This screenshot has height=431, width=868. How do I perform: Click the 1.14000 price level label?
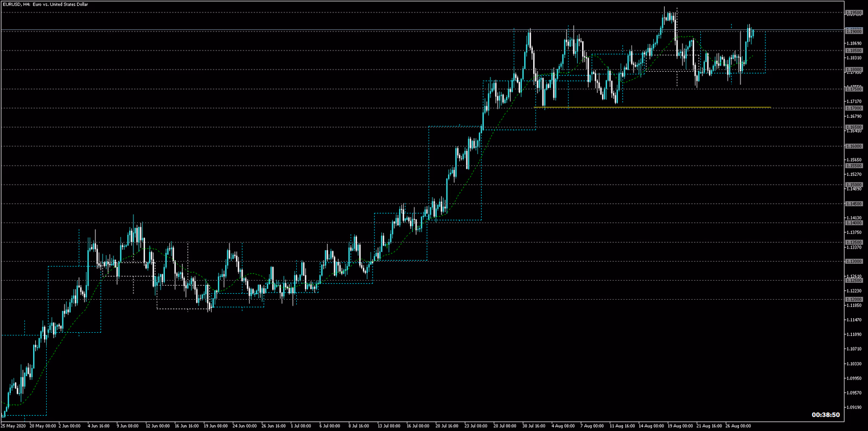854,223
